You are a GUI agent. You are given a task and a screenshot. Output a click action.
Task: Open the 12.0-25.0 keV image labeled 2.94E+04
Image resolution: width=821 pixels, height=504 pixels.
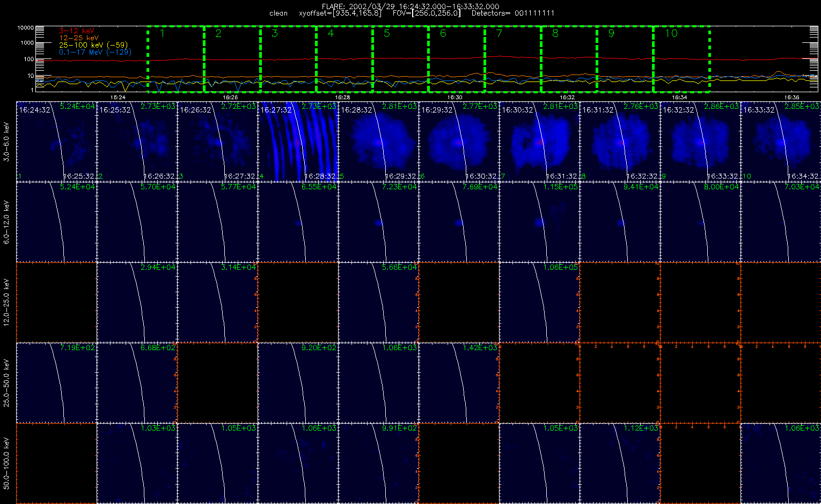click(x=137, y=302)
